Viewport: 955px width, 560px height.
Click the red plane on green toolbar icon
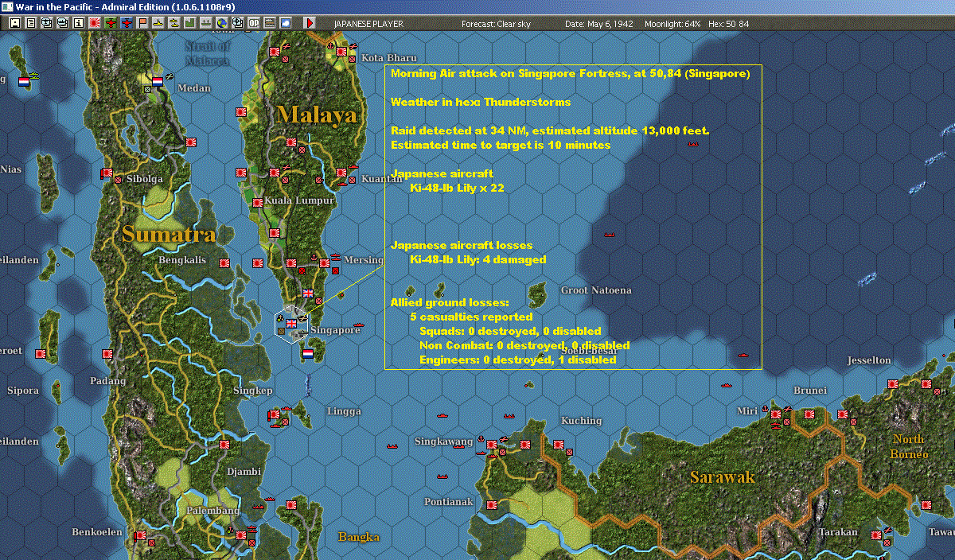point(111,23)
